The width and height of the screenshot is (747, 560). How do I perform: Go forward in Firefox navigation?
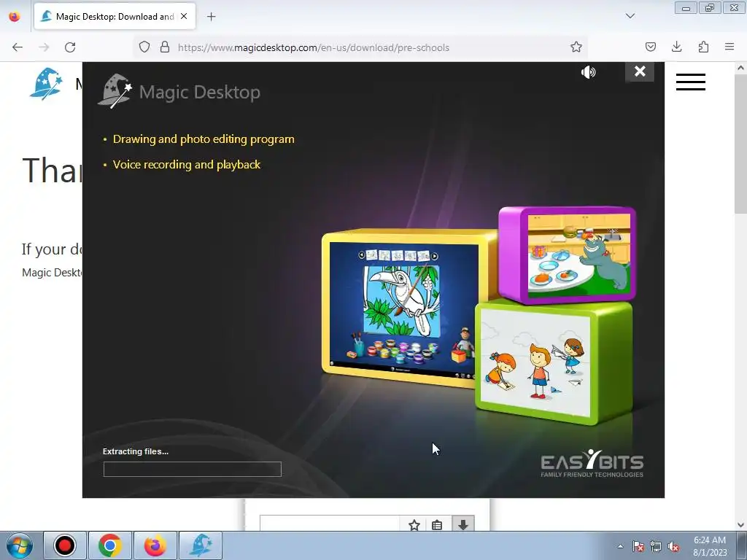coord(44,47)
